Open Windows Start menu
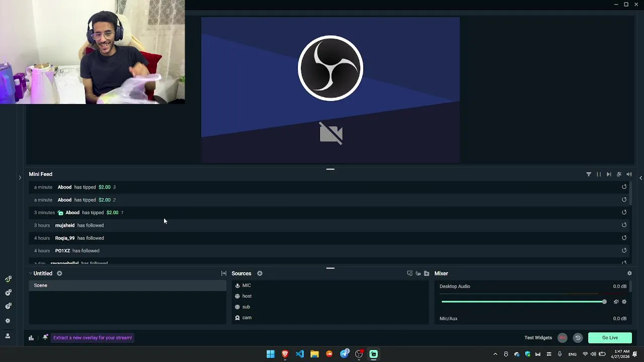This screenshot has height=362, width=644. pos(271,354)
